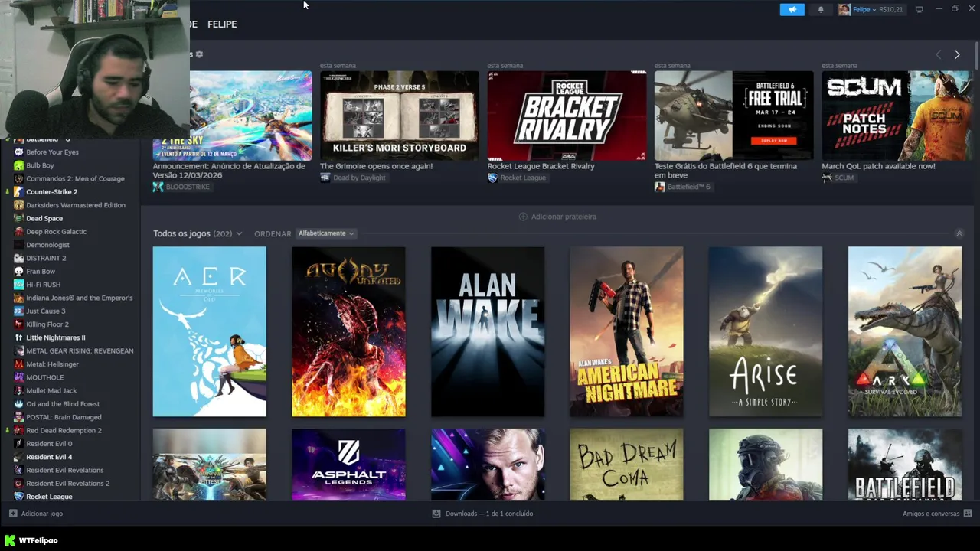Go to next news items arrow
This screenshot has width=980, height=551.
tap(956, 54)
